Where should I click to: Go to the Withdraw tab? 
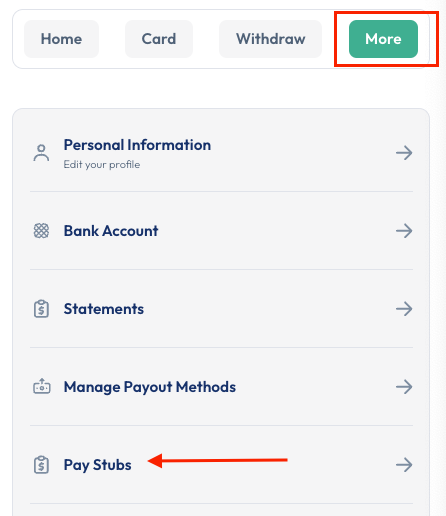coord(270,39)
